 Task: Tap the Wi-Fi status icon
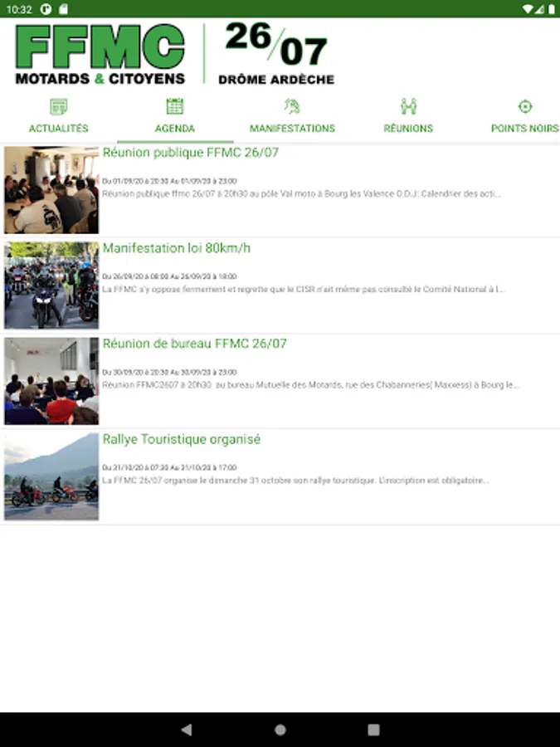(527, 9)
